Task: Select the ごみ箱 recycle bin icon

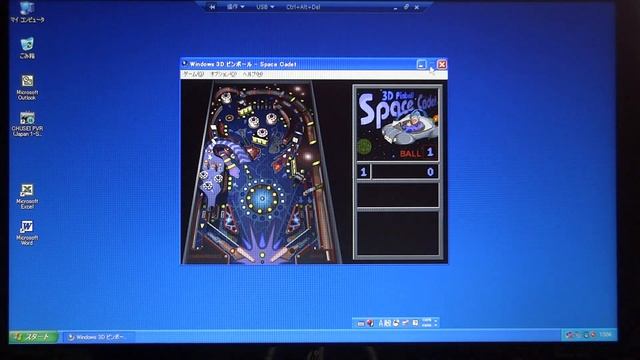Action: [x=27, y=48]
